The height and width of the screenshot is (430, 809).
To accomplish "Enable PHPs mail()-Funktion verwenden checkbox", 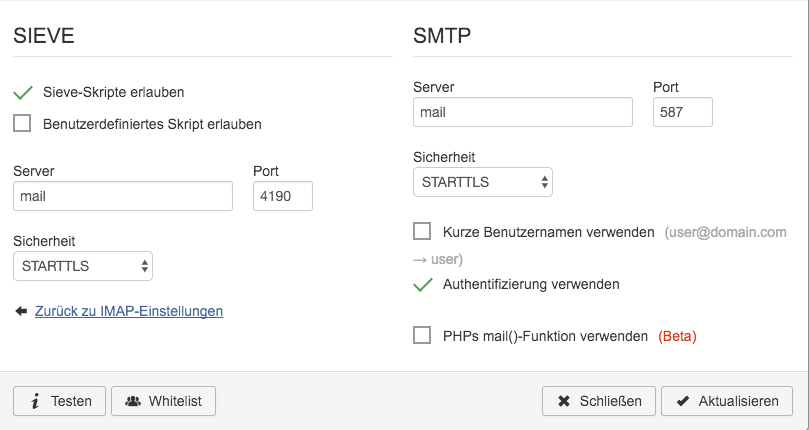I will coord(422,335).
